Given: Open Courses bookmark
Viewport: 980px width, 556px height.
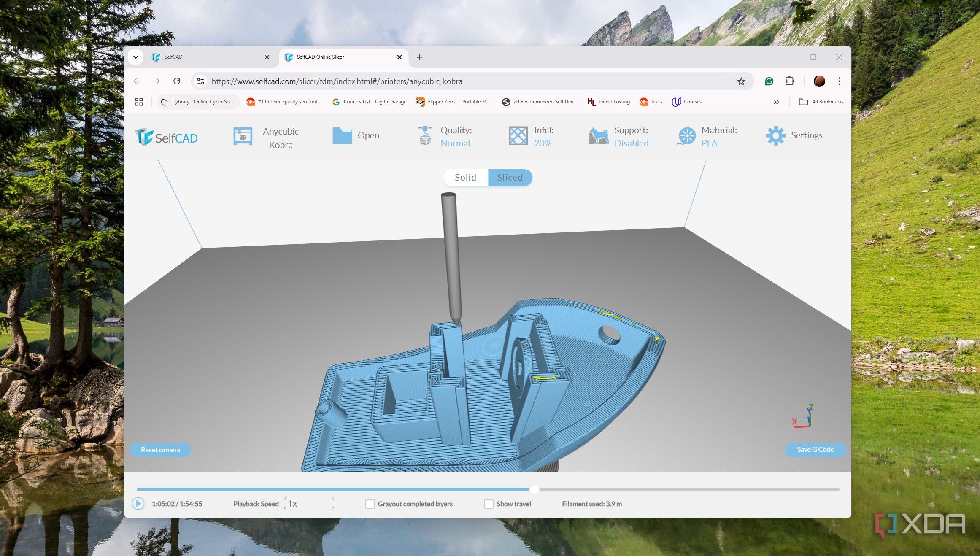Looking at the screenshot, I should click(687, 102).
